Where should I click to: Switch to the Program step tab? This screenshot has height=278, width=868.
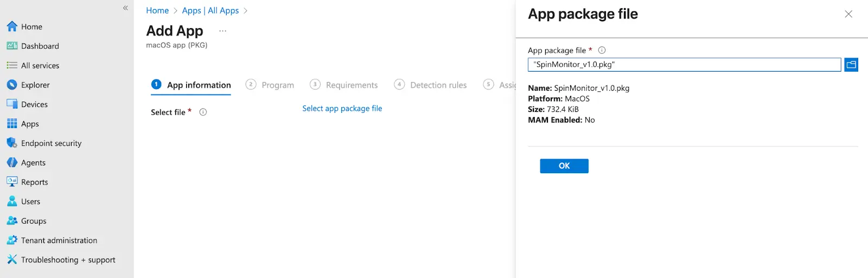[x=270, y=85]
